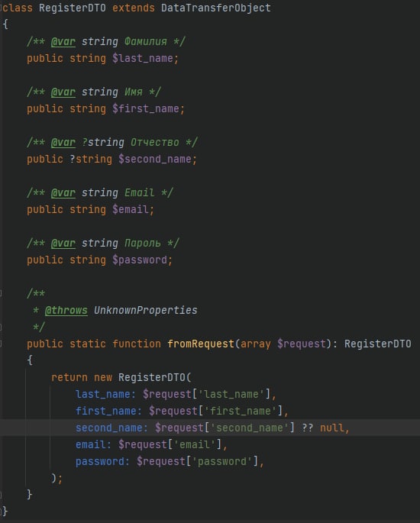Viewport: 420px width, 523px height.
Task: Click the ?? null coalescing operator
Action: (307, 428)
